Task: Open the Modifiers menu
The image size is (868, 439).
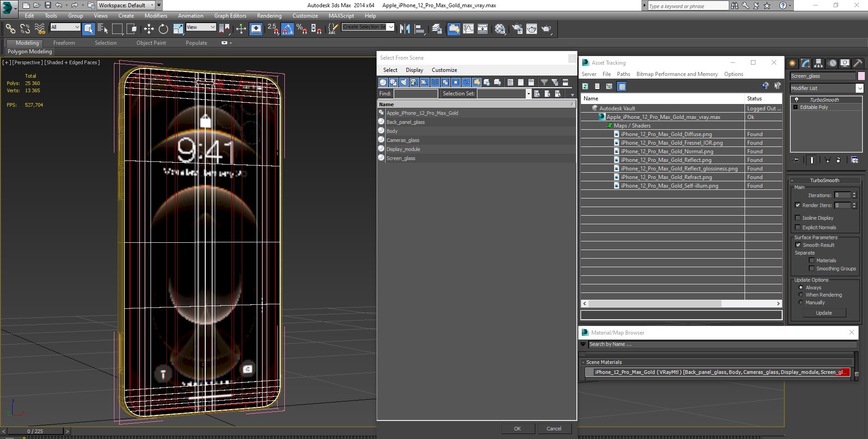Action: click(x=156, y=15)
